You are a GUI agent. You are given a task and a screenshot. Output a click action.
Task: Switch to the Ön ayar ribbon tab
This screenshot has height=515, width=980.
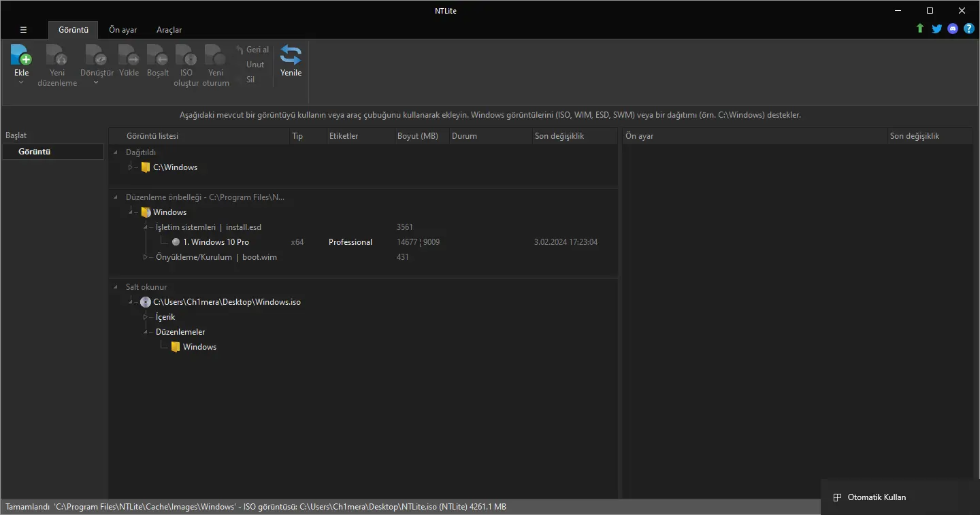coord(123,30)
